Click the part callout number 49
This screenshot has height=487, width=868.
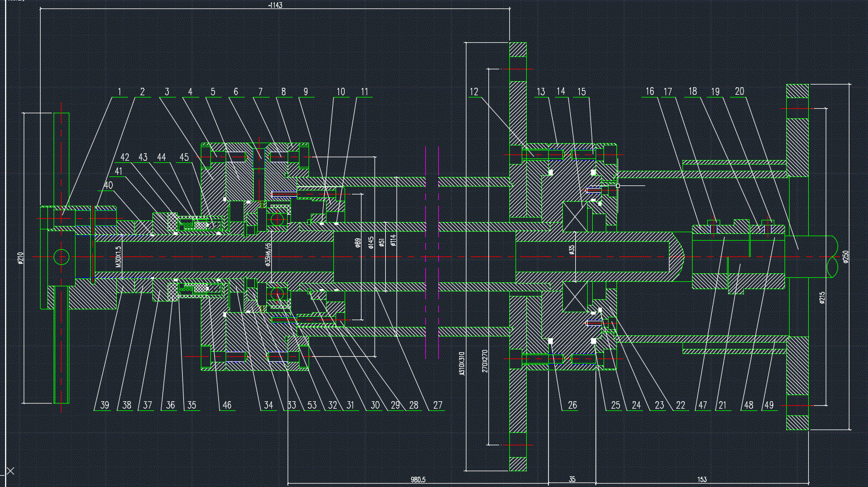pyautogui.click(x=769, y=405)
